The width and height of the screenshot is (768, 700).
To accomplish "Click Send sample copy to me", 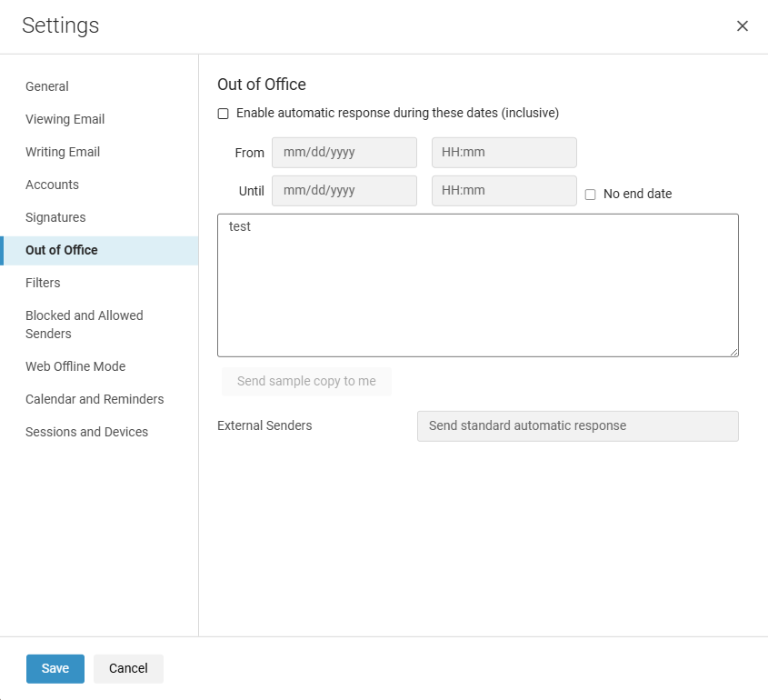I will point(306,381).
